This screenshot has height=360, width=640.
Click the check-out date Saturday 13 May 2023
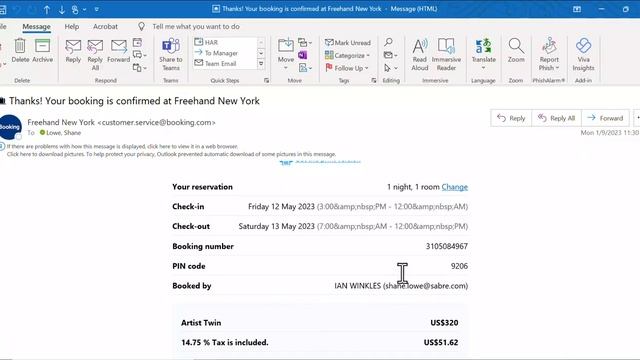(276, 226)
